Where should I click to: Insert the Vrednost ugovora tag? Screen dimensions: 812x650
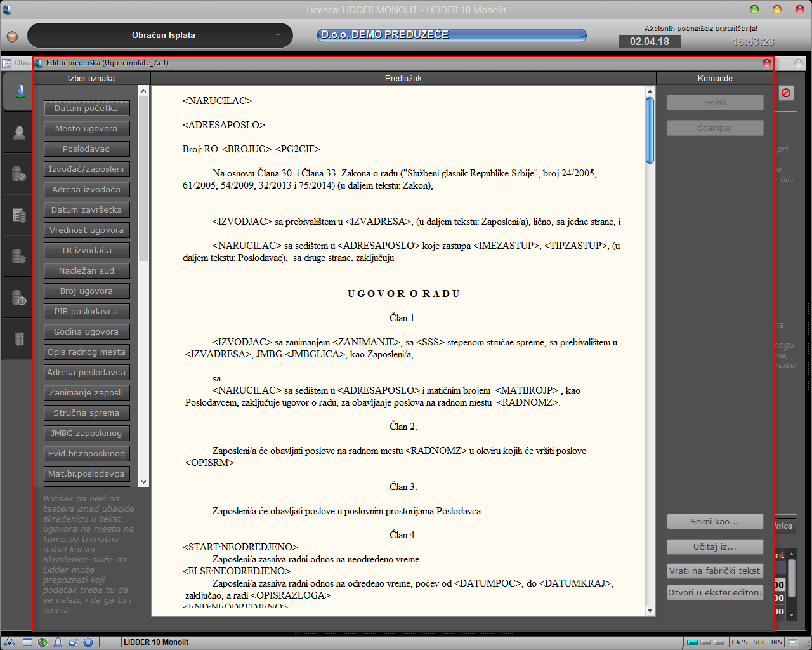pos(86,230)
